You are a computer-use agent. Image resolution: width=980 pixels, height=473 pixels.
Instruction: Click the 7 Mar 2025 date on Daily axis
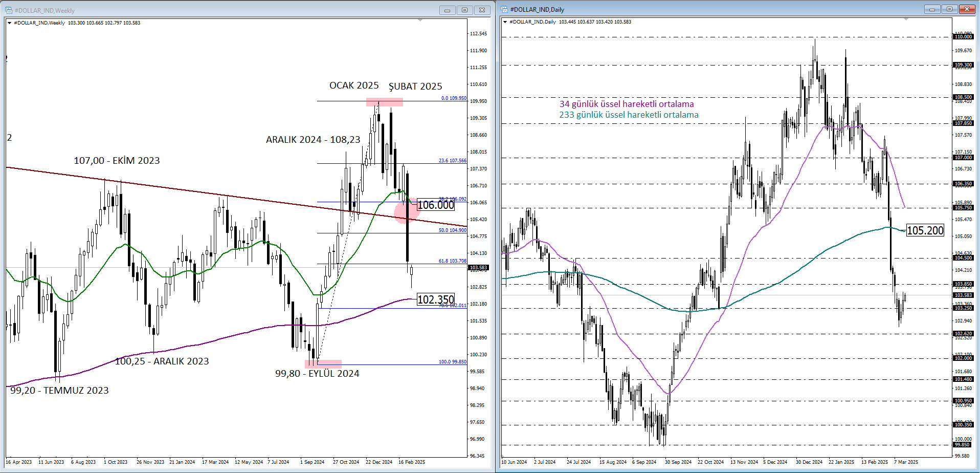tap(906, 462)
